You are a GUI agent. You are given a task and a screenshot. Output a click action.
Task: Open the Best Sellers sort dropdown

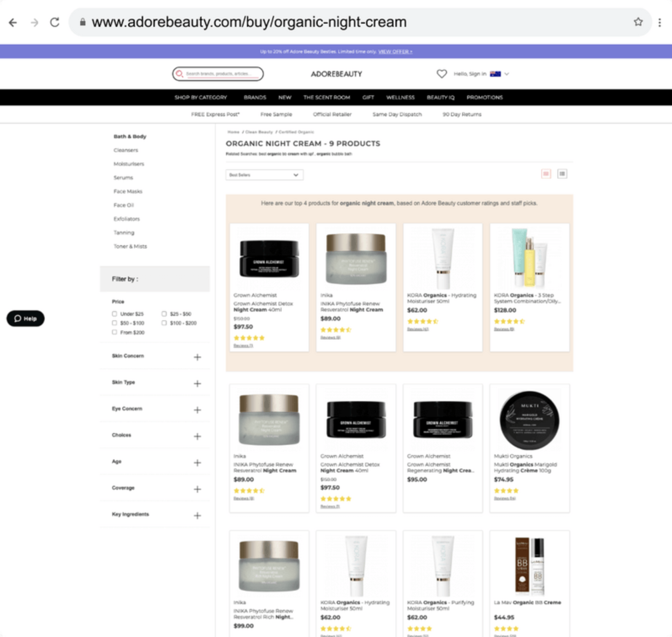264,175
